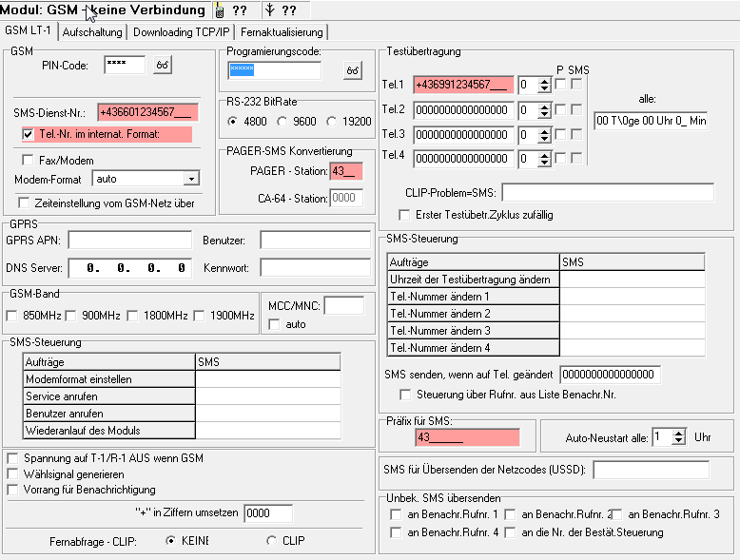Enable the Fax/Modem checkbox

click(x=28, y=160)
